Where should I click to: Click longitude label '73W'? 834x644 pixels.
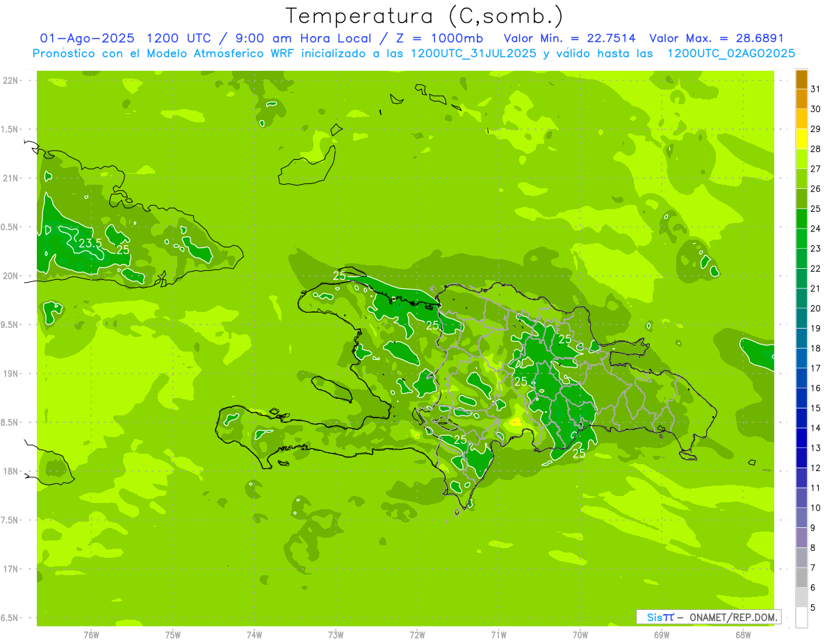tap(336, 635)
